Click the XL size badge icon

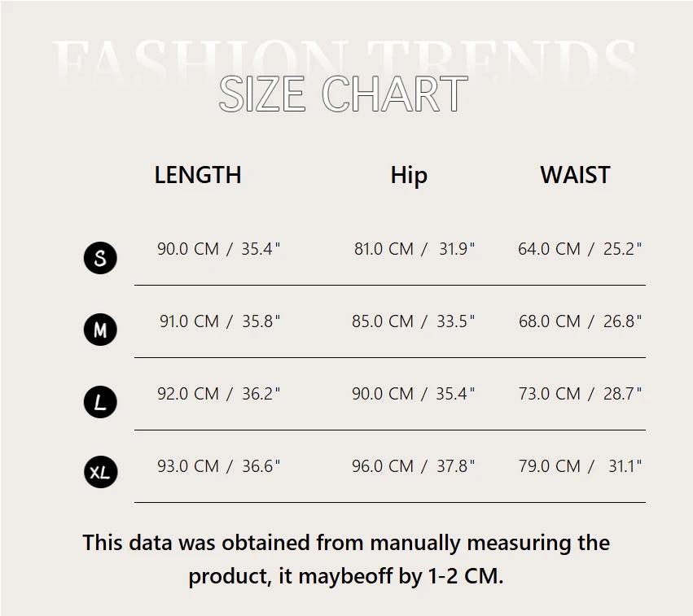point(100,472)
